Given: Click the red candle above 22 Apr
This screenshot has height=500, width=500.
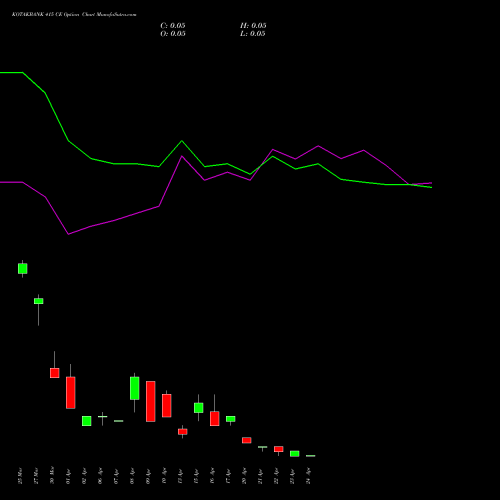Looking at the screenshot, I should click(279, 449).
